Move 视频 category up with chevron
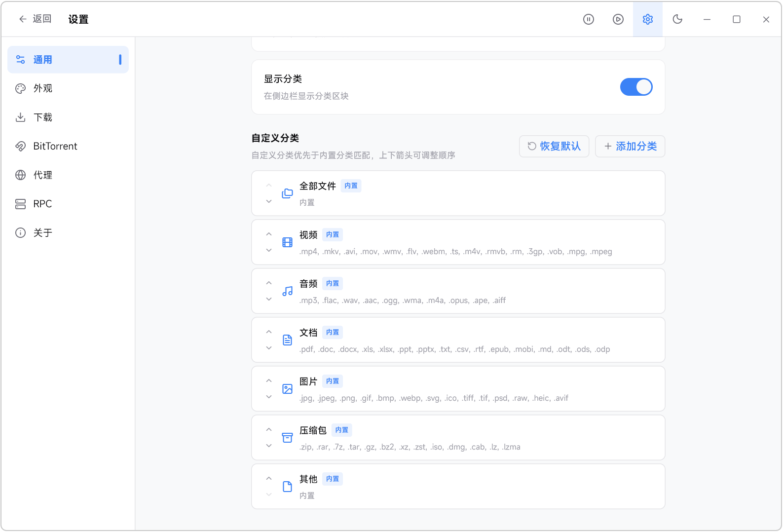This screenshot has width=783, height=532. (269, 234)
